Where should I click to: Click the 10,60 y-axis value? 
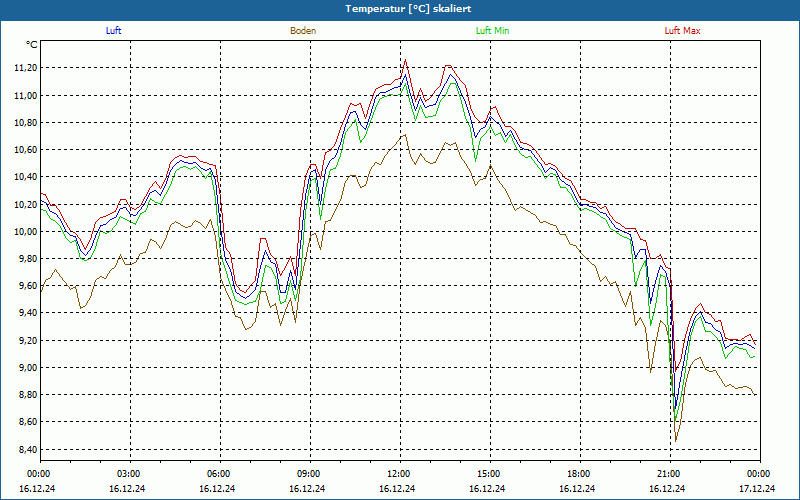pyautogui.click(x=24, y=149)
